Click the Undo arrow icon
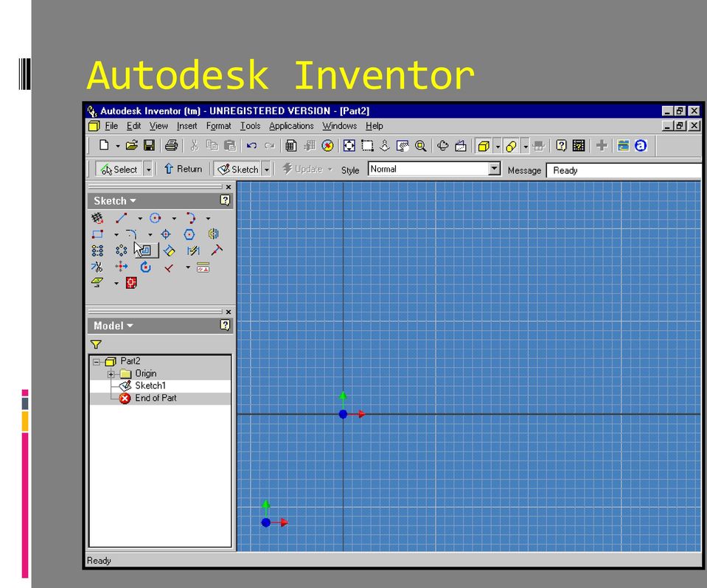Image resolution: width=707 pixels, height=588 pixels. click(251, 146)
